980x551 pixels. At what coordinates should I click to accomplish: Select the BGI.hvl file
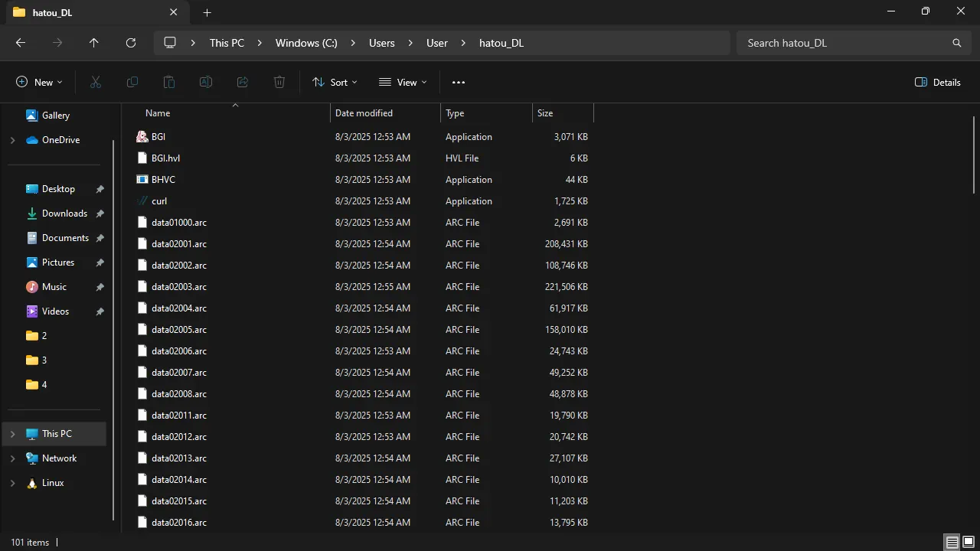165,158
